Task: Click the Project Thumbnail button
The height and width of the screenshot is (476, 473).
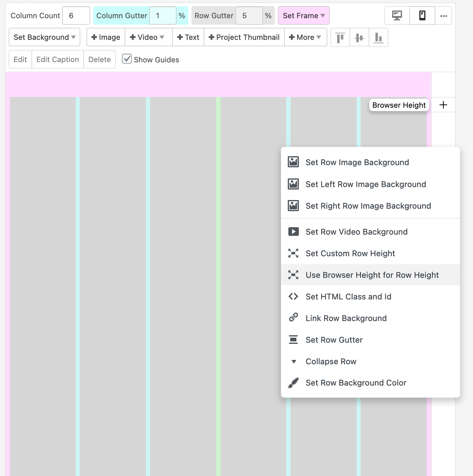Action: click(x=244, y=37)
